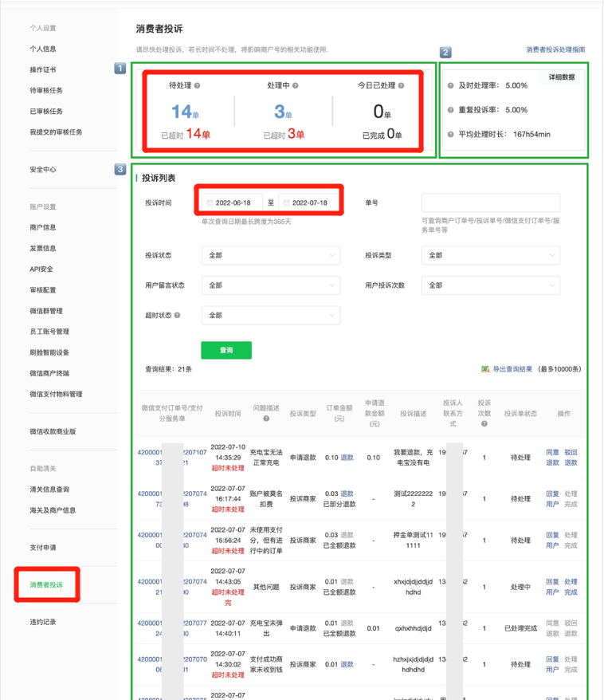
Task: Go to 已审核任务 sidebar item
Action: coord(46,111)
